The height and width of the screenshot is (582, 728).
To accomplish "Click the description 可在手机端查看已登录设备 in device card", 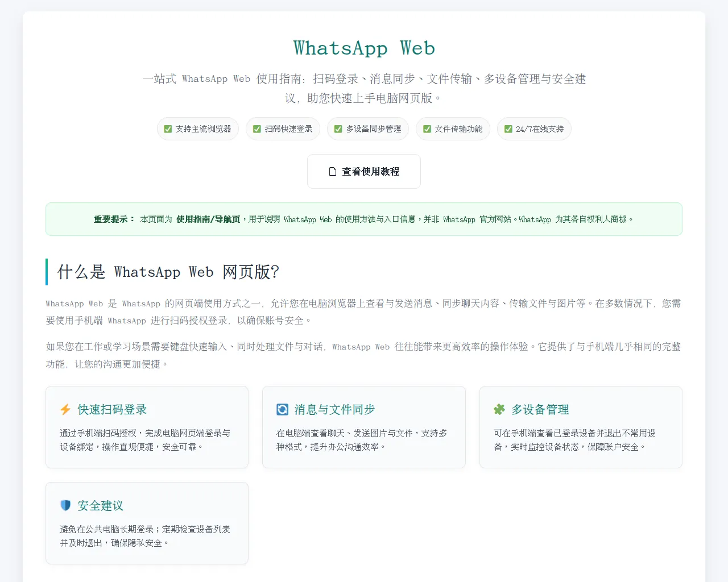I will tap(574, 440).
